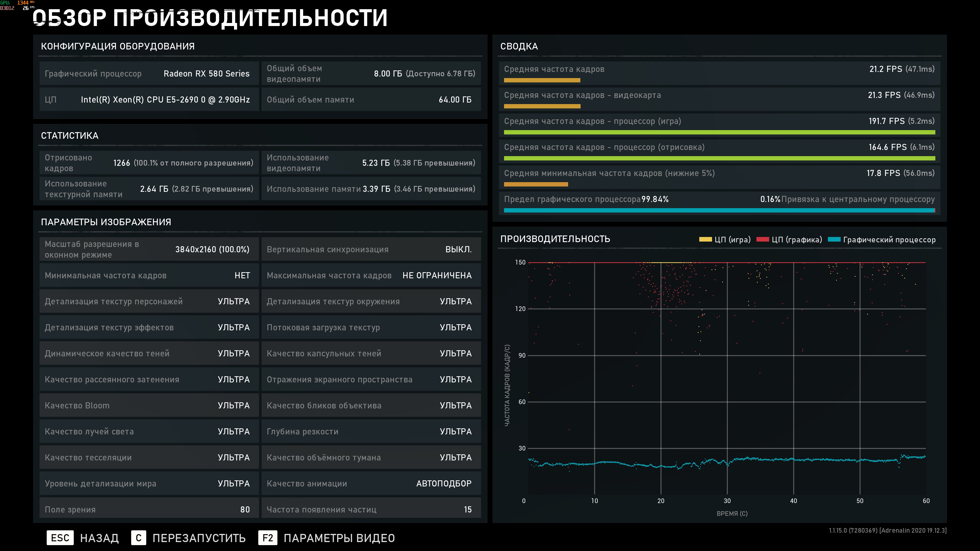The width and height of the screenshot is (980, 551).
Task: Click the ESC key icon
Action: [x=60, y=538]
